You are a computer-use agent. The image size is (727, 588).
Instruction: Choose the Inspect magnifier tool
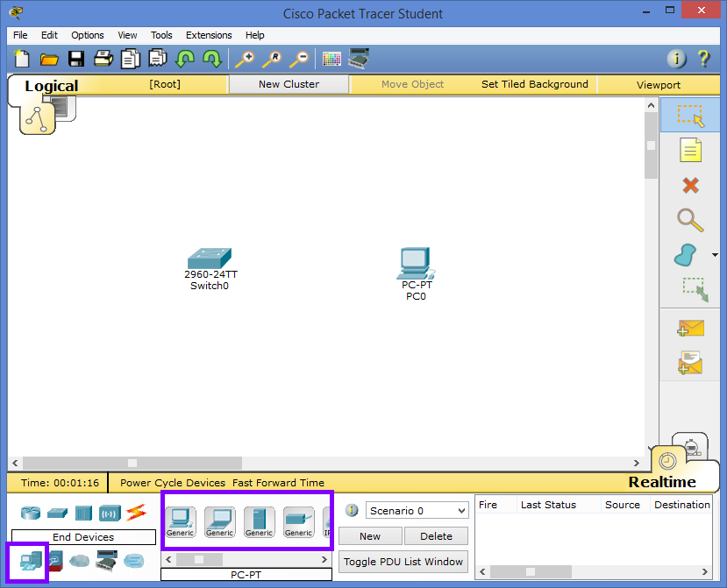point(690,220)
